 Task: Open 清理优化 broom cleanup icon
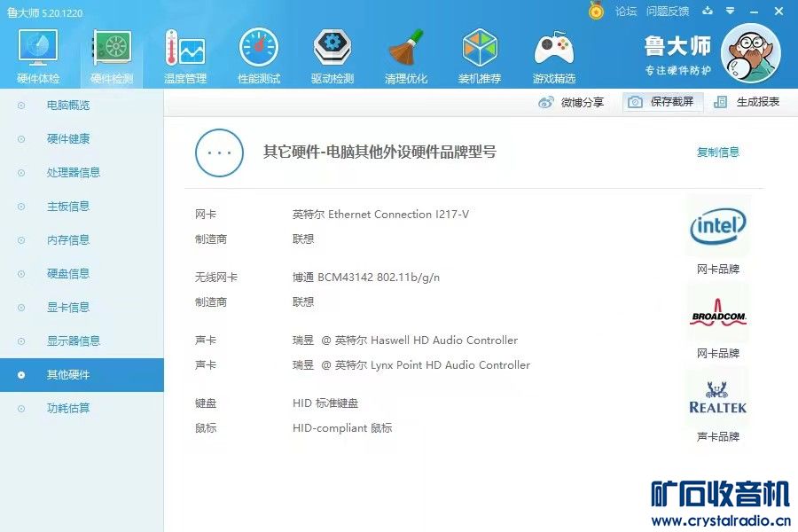(406, 56)
